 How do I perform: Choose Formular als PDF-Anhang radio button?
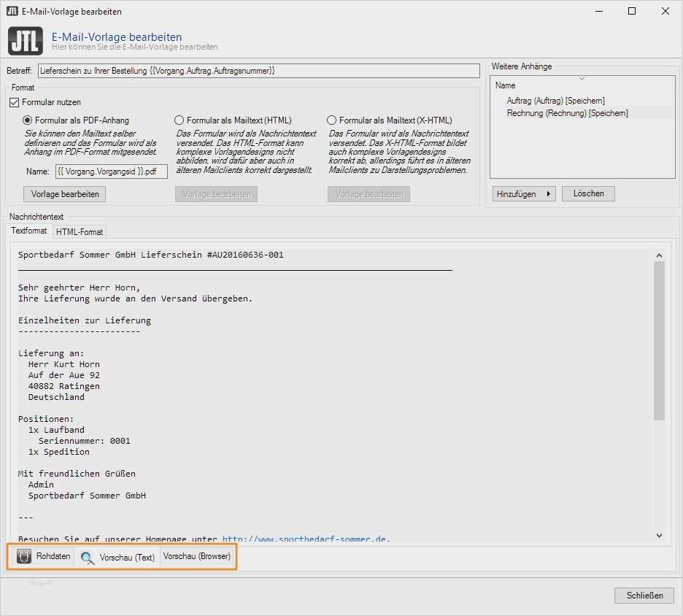pyautogui.click(x=28, y=120)
